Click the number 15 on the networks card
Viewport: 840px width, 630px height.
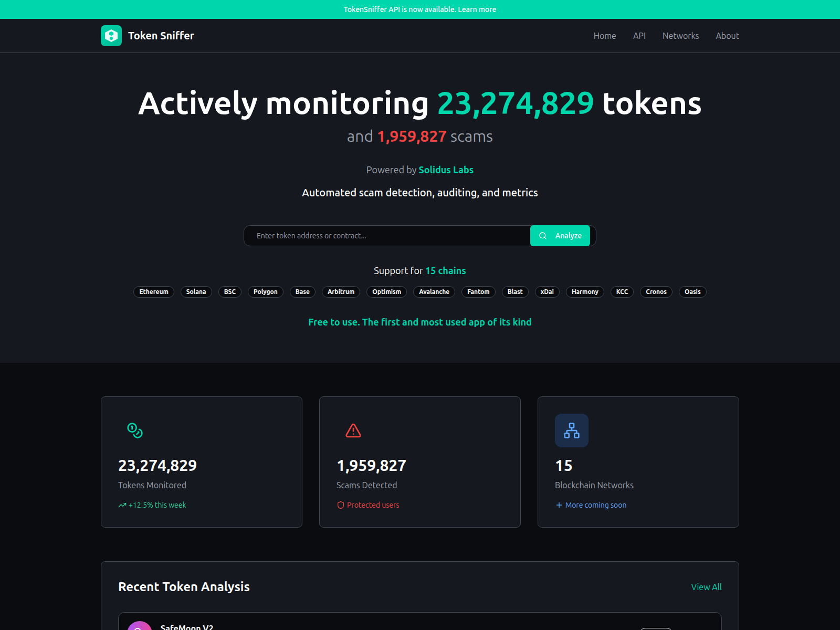[564, 466]
